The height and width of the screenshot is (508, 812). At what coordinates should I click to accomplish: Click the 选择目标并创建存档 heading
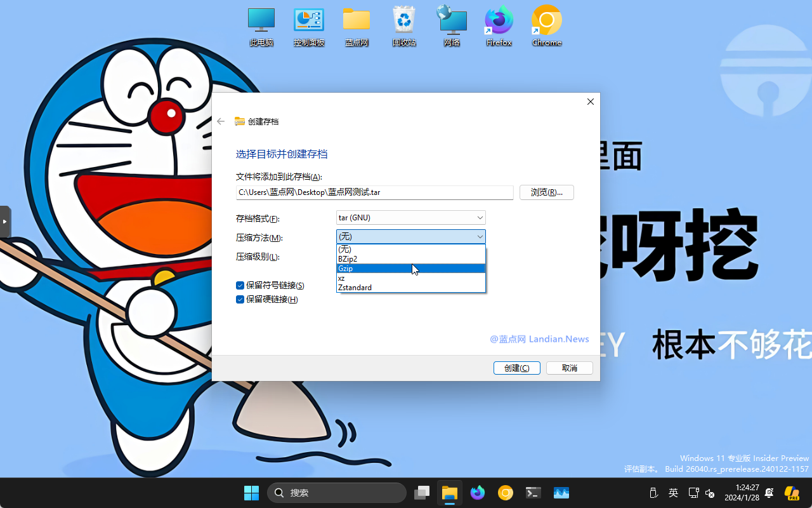[282, 154]
